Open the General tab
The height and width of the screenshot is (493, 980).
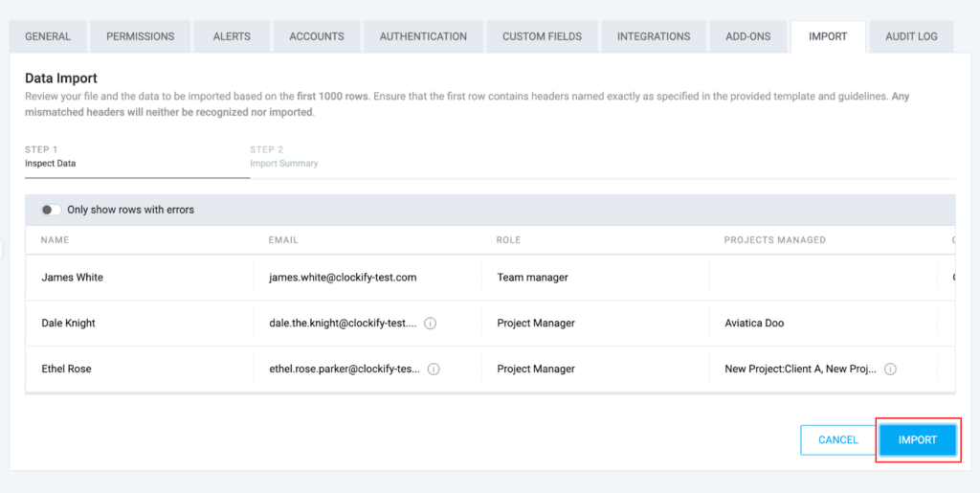point(48,36)
